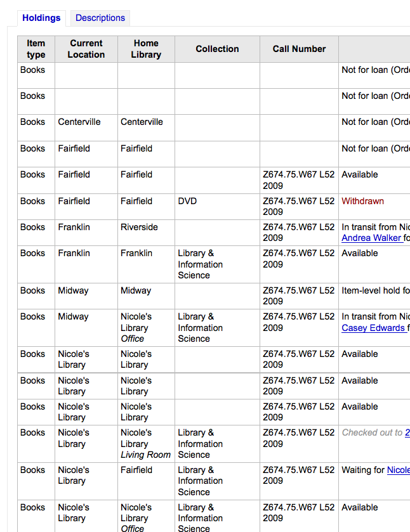Click the 'Item-level hold' status cell
The height and width of the screenshot is (532, 410).
374,290
